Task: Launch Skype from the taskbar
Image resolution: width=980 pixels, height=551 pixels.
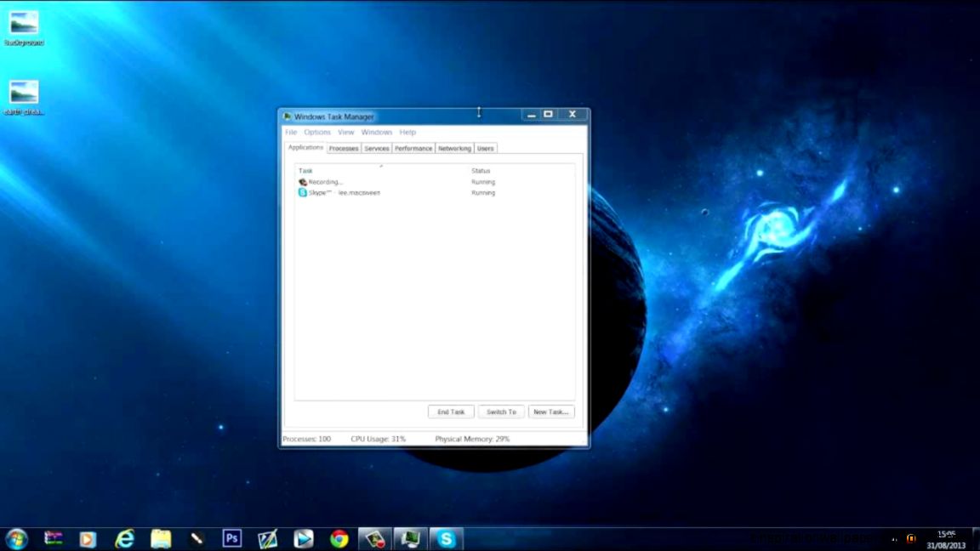Action: coord(446,538)
